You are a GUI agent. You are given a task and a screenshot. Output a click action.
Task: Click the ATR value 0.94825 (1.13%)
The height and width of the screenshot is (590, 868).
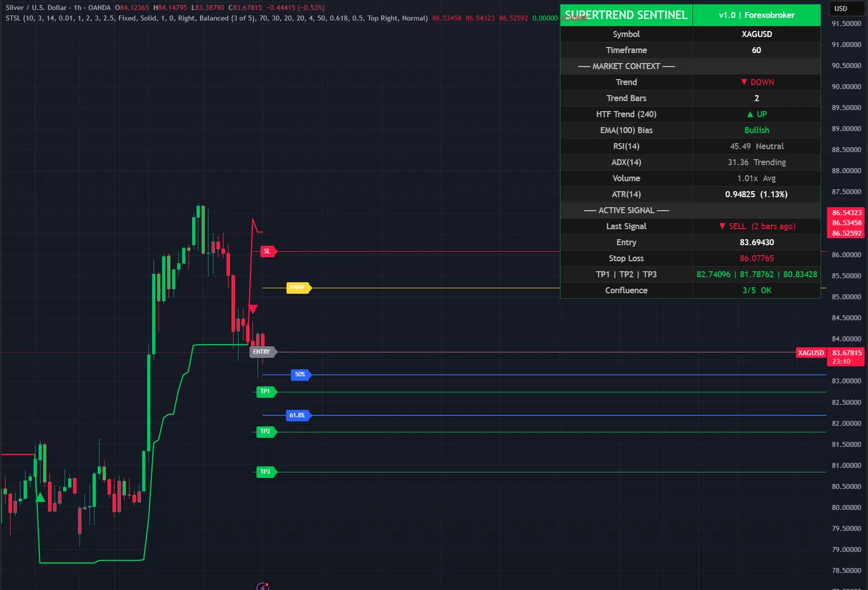[x=756, y=194]
